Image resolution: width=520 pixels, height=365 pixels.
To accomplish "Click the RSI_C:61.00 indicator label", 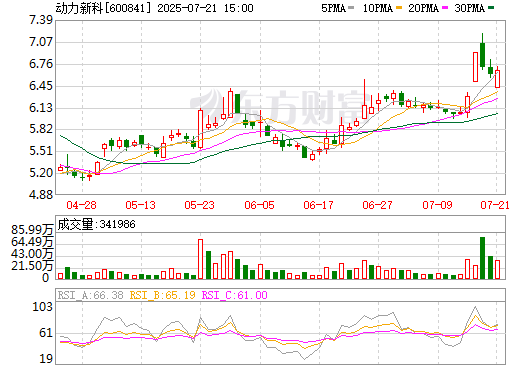I will click(x=235, y=295).
